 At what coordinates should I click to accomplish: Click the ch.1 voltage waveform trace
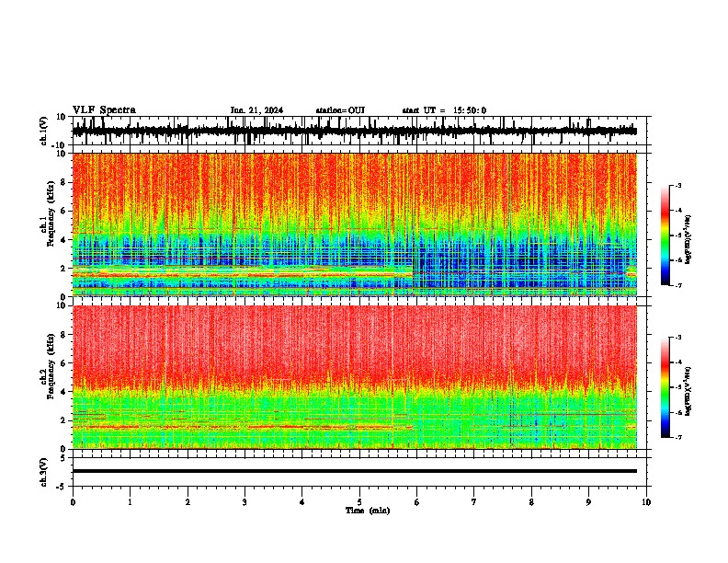(x=354, y=131)
